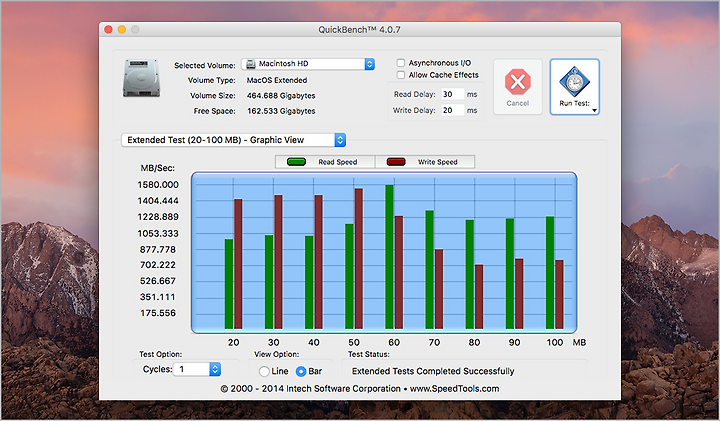Click the red write bar at 30 MB

tap(278, 262)
